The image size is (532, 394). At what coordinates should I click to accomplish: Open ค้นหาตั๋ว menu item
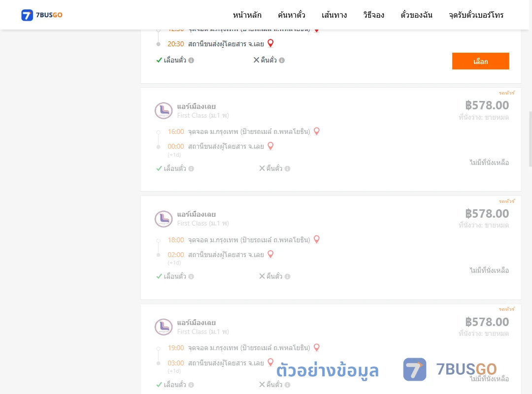point(292,15)
